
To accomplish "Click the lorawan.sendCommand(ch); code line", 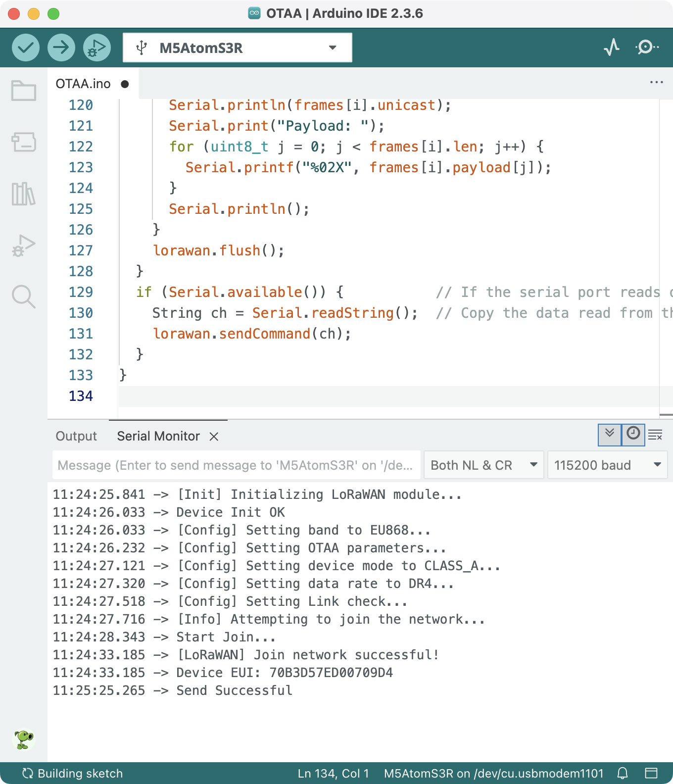I will (252, 334).
